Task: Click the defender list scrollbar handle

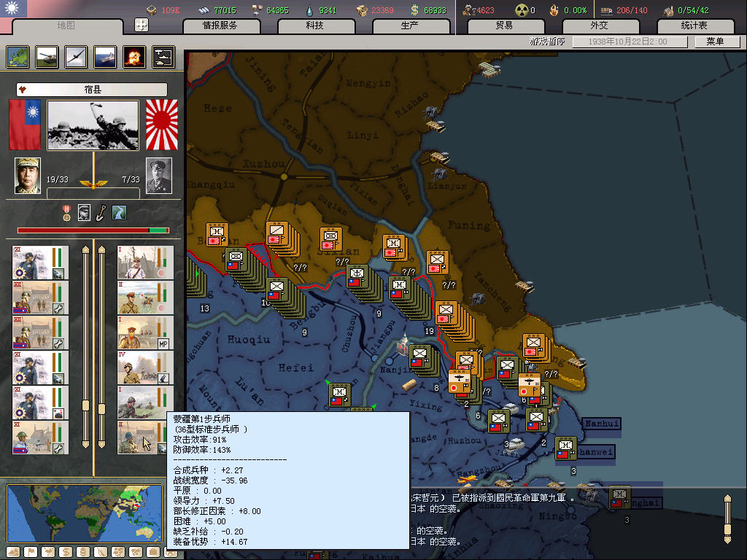Action: click(101, 408)
